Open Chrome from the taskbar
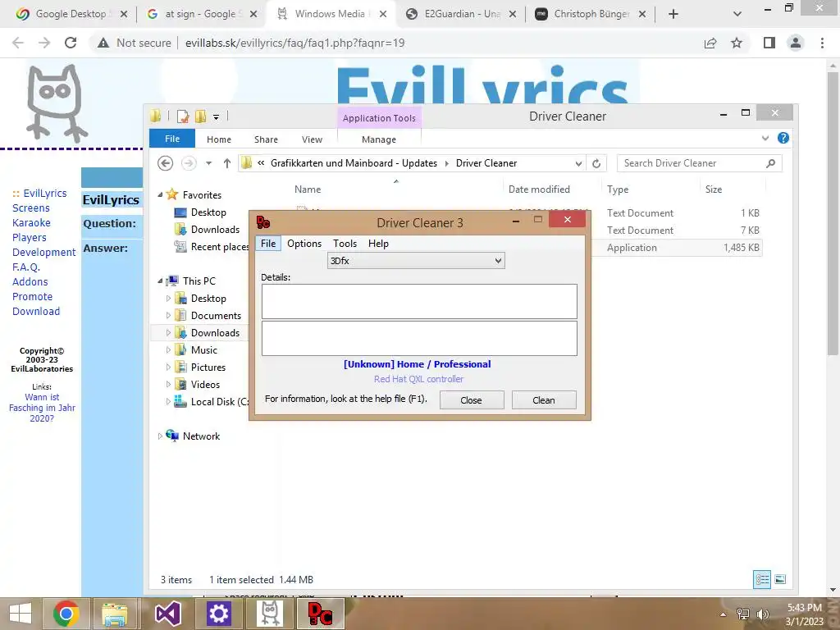Image resolution: width=840 pixels, height=630 pixels. 66,614
